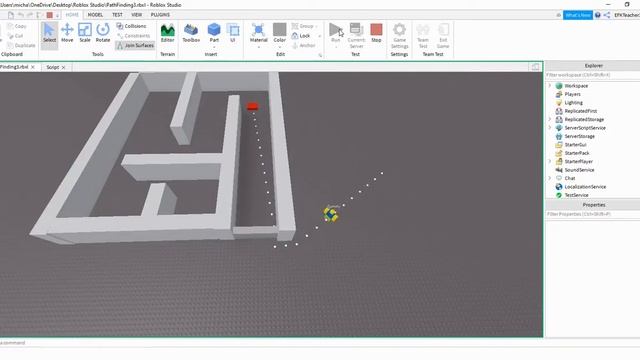
Task: Click Copy in Clipboard group
Action: pyautogui.click(x=17, y=26)
